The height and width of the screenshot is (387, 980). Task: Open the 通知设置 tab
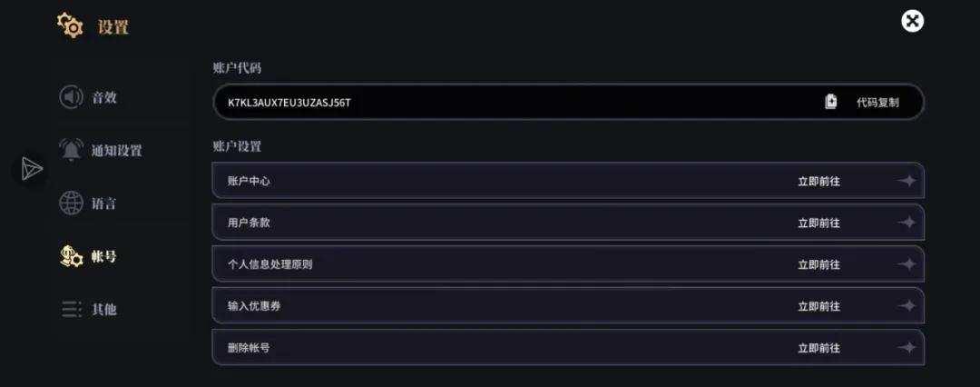tap(117, 150)
